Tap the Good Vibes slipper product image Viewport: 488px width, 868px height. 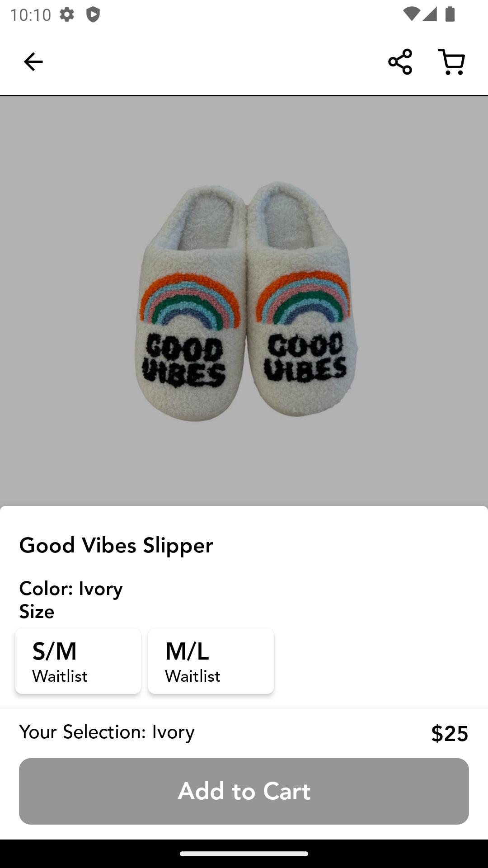click(244, 301)
